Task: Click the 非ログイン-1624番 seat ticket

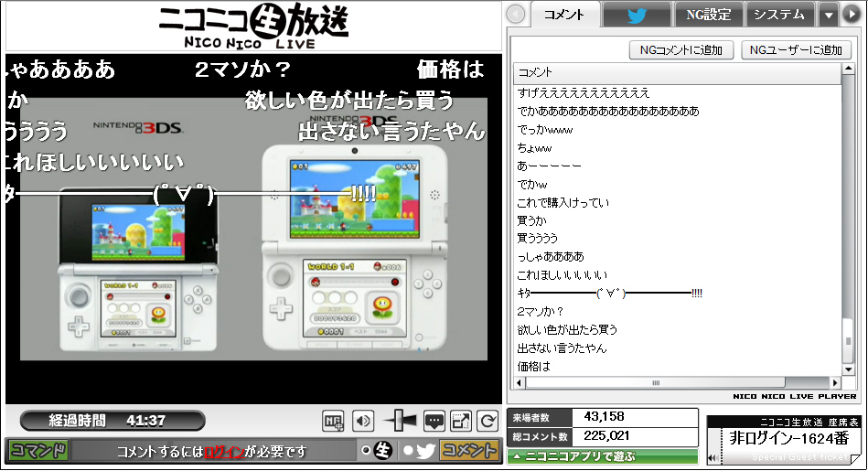Action: point(788,438)
